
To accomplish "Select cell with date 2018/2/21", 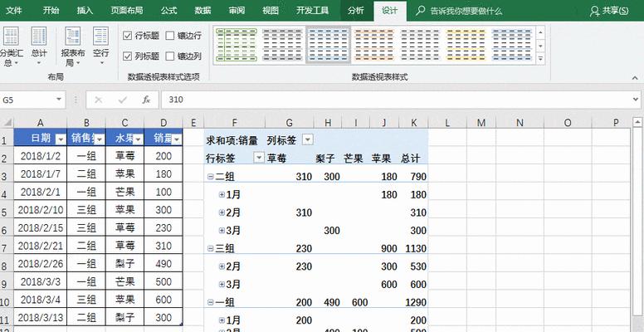I will click(40, 246).
